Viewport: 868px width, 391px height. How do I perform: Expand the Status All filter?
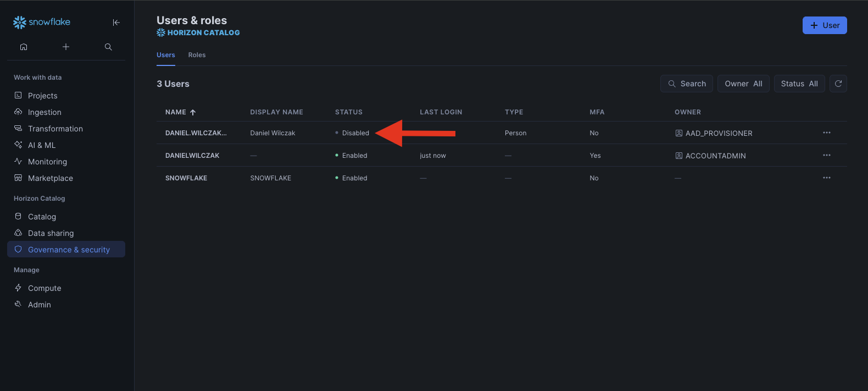click(799, 84)
